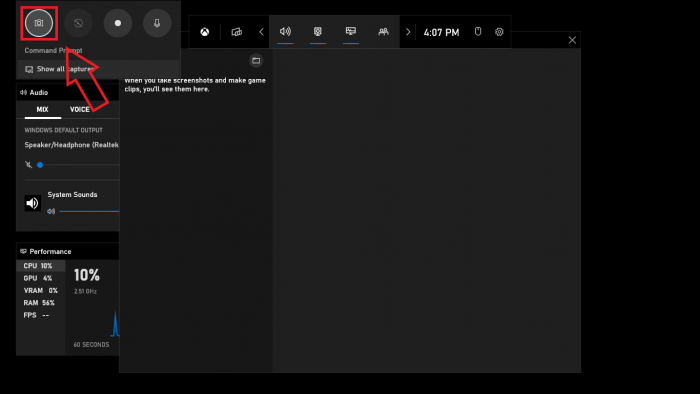700x394 pixels.
Task: Show previous widgets with the left chevron
Action: pyautogui.click(x=262, y=32)
